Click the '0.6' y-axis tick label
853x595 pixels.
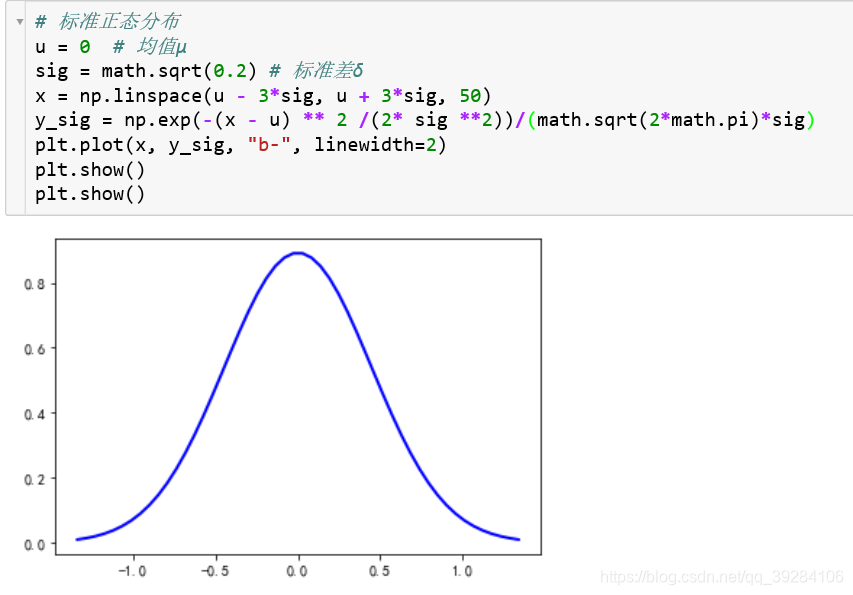(x=34, y=349)
